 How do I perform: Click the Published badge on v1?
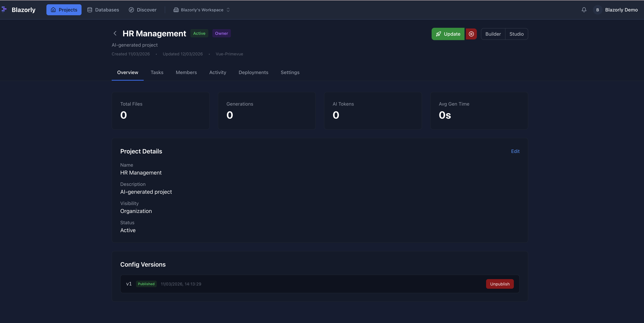pos(146,284)
